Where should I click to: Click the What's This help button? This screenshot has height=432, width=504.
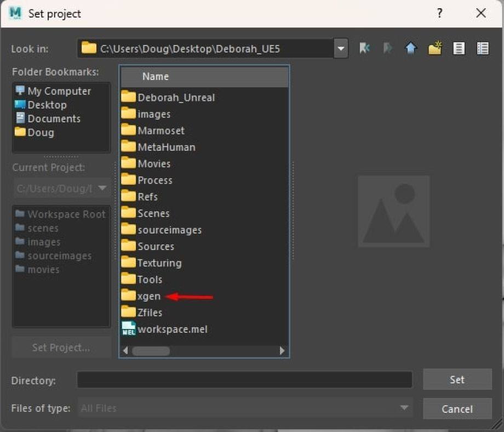click(439, 14)
